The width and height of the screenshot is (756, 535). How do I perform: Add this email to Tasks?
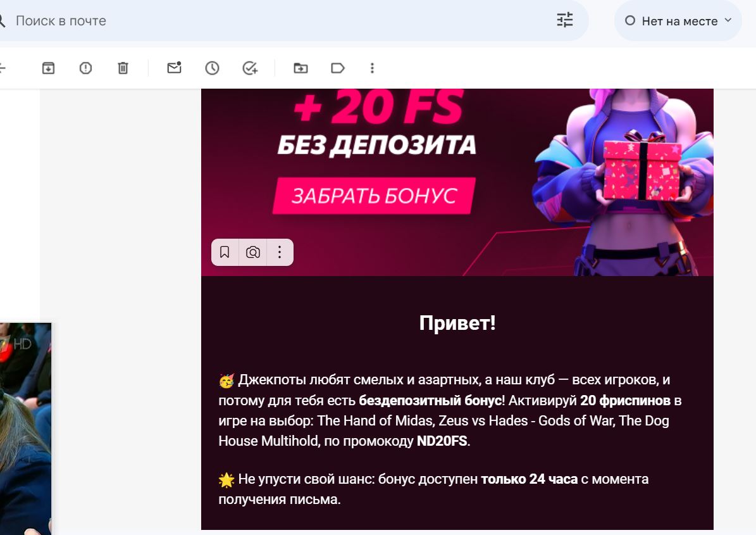point(250,68)
